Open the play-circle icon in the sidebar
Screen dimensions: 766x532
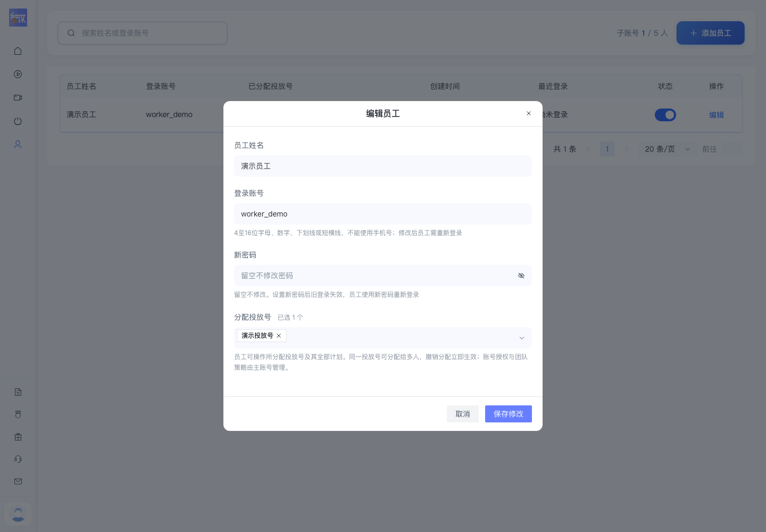tap(18, 74)
